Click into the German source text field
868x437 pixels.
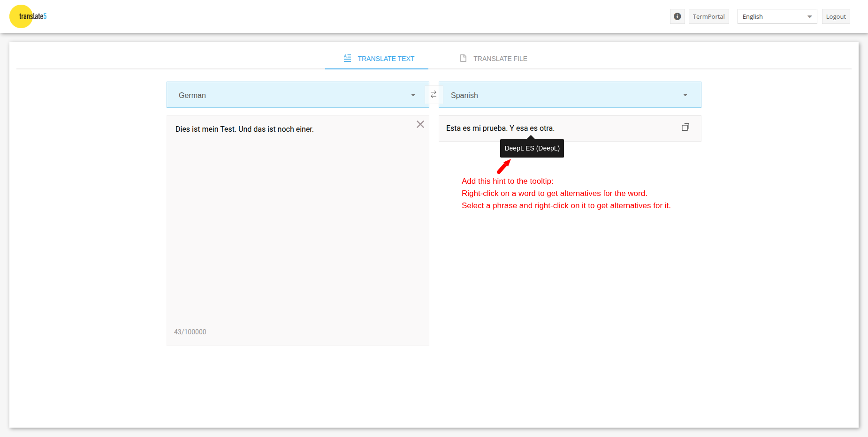(x=297, y=225)
